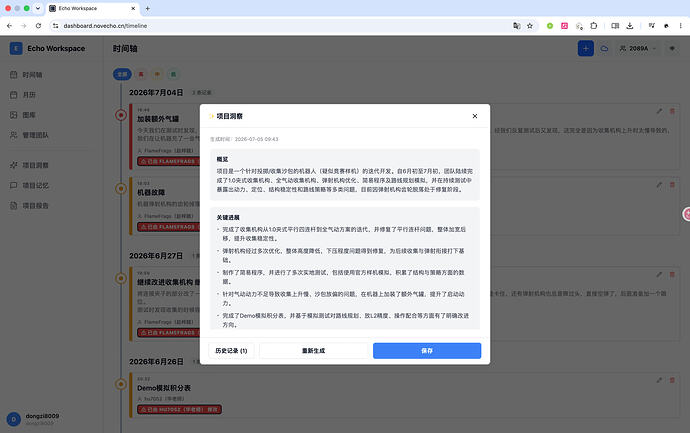Viewport: 690px width, 433px height.
Task: Click the 重新生成 button
Action: click(313, 351)
